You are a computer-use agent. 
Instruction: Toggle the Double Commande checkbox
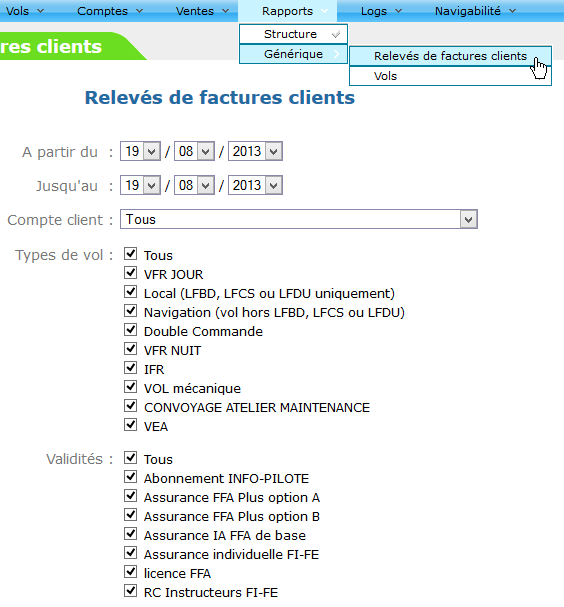pos(130,330)
